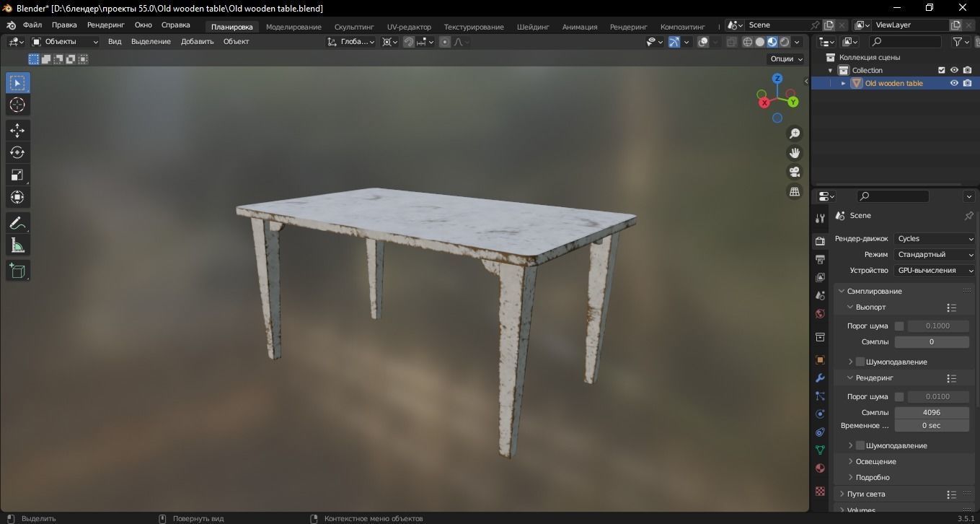Open the View Layer properties tab

pos(820,277)
